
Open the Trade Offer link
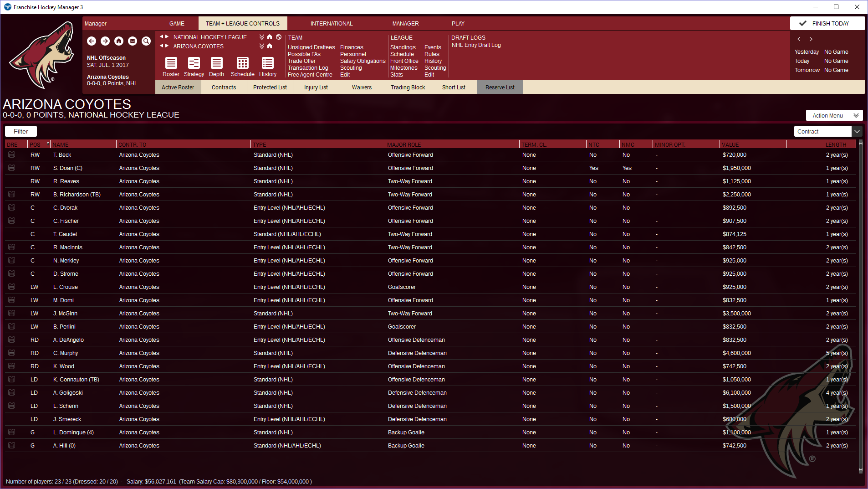coord(301,61)
